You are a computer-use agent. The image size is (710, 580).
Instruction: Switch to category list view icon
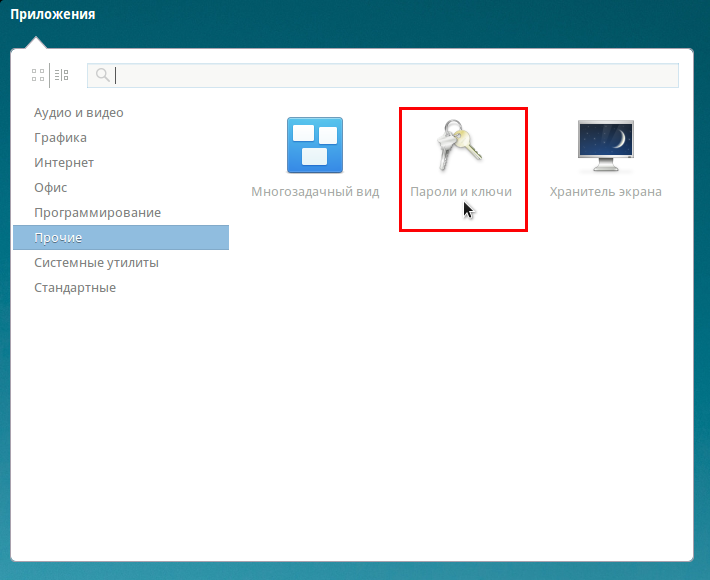point(62,75)
